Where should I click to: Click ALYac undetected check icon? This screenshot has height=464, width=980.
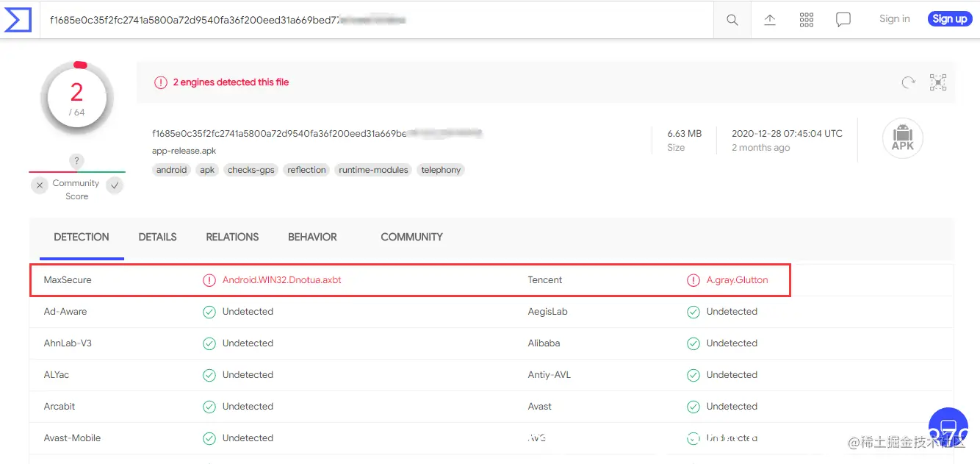coord(209,375)
